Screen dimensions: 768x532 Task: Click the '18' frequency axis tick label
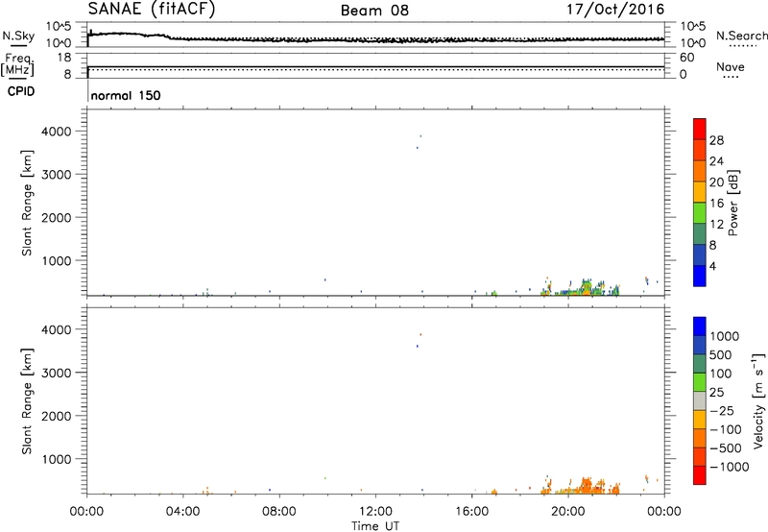point(64,58)
